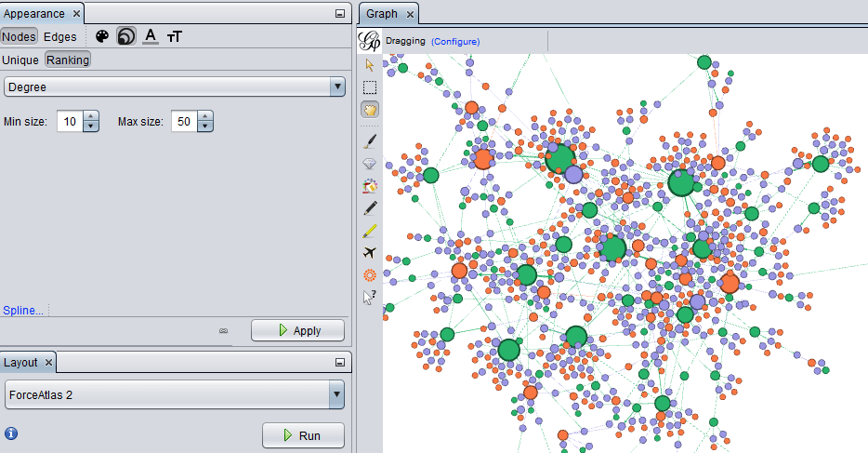Click the color palette icon in Appearance

[x=102, y=36]
